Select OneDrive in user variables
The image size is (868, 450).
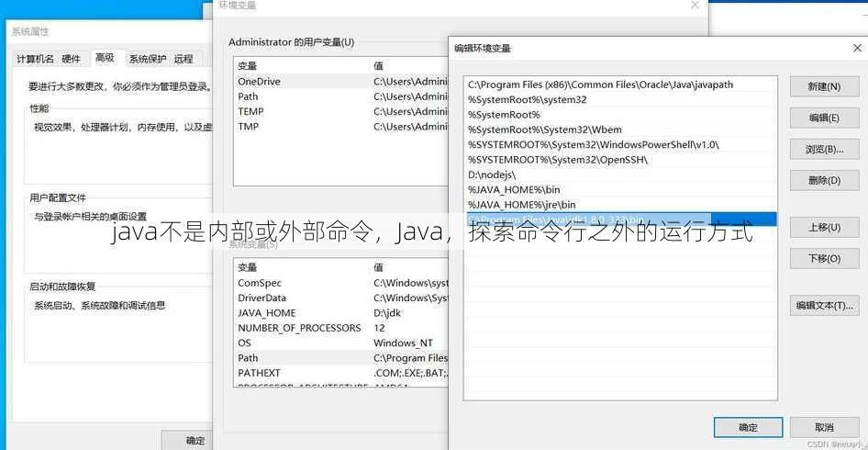pyautogui.click(x=340, y=82)
